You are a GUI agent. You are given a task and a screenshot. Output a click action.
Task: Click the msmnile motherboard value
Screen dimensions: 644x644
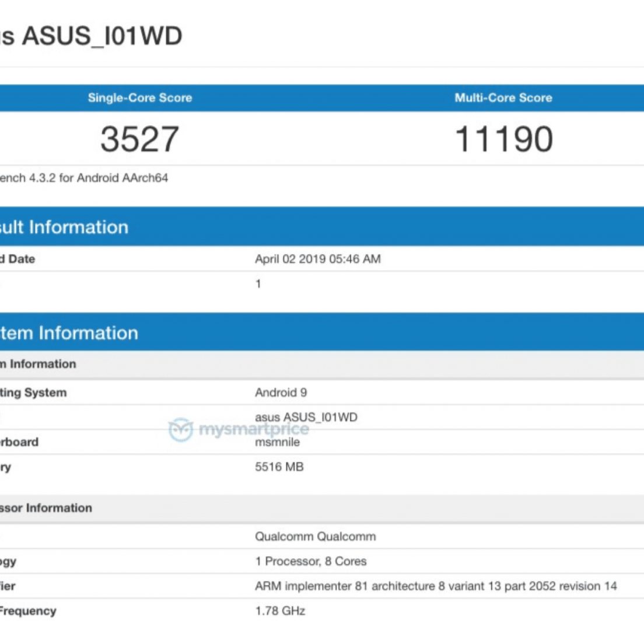[x=277, y=443]
